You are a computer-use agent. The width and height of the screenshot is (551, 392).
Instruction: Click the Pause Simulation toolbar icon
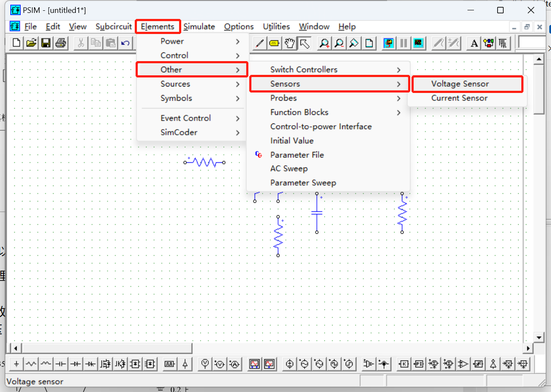[x=404, y=43]
